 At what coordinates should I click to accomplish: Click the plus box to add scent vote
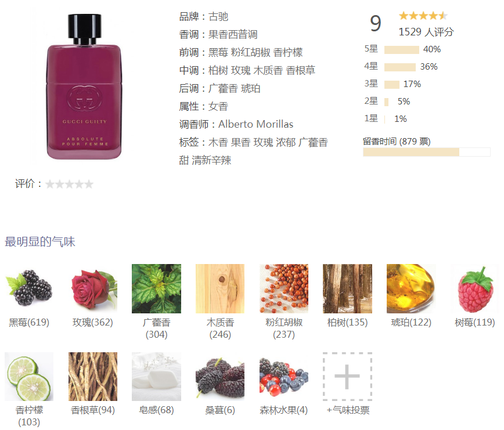pos(347,377)
